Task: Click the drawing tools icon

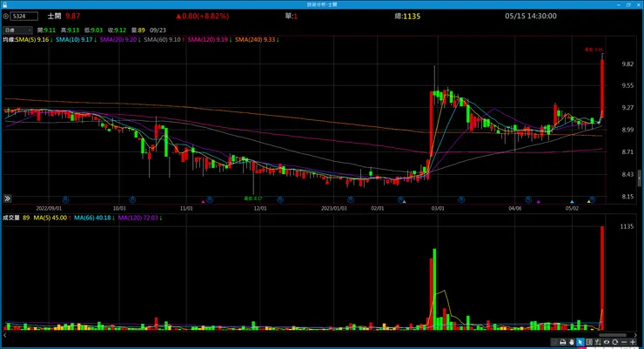Action: point(598,342)
